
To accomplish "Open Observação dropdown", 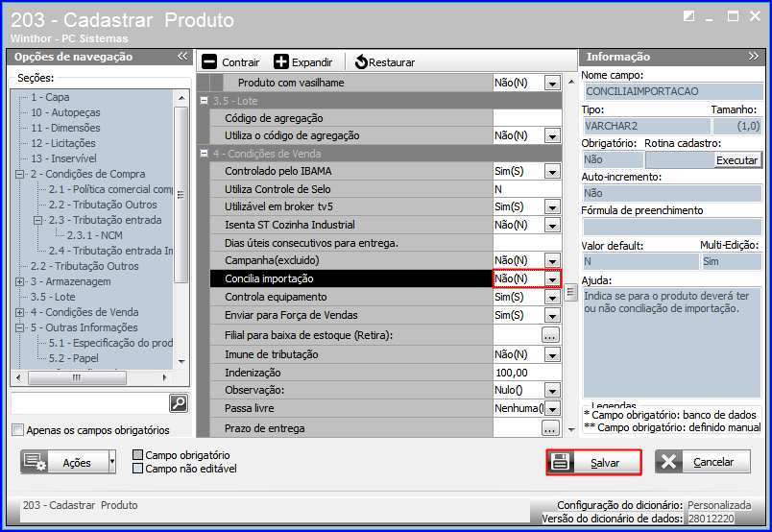I will pos(552,391).
